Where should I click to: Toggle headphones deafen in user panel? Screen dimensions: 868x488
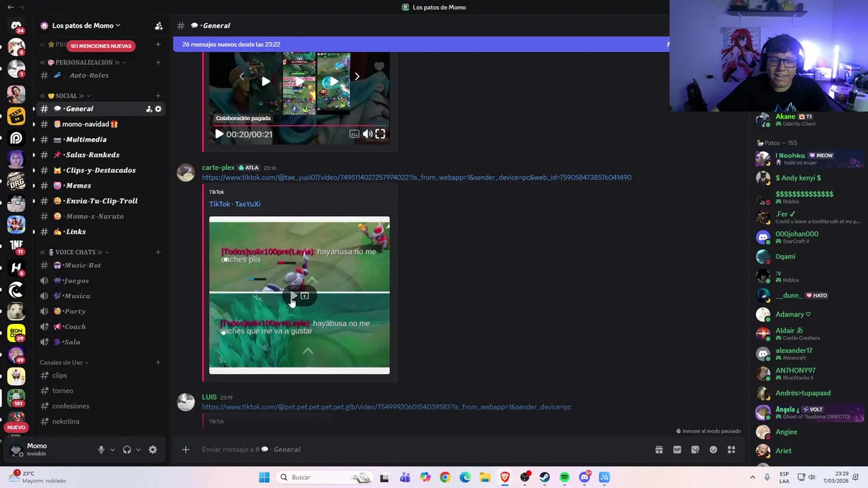(127, 449)
